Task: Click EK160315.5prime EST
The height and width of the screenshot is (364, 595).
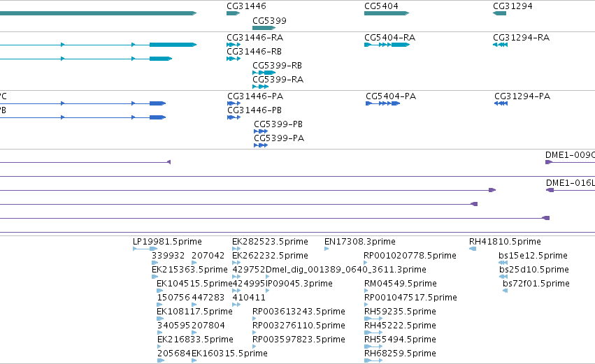Action: click(x=229, y=354)
